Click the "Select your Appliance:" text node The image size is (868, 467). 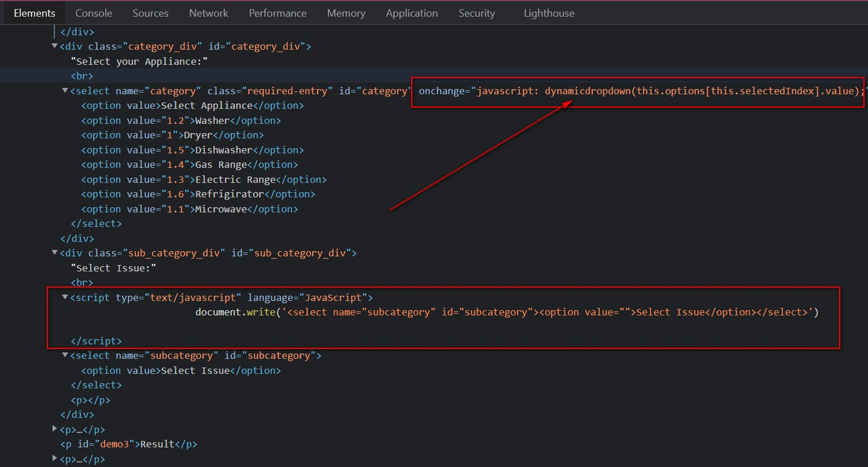pyautogui.click(x=139, y=61)
